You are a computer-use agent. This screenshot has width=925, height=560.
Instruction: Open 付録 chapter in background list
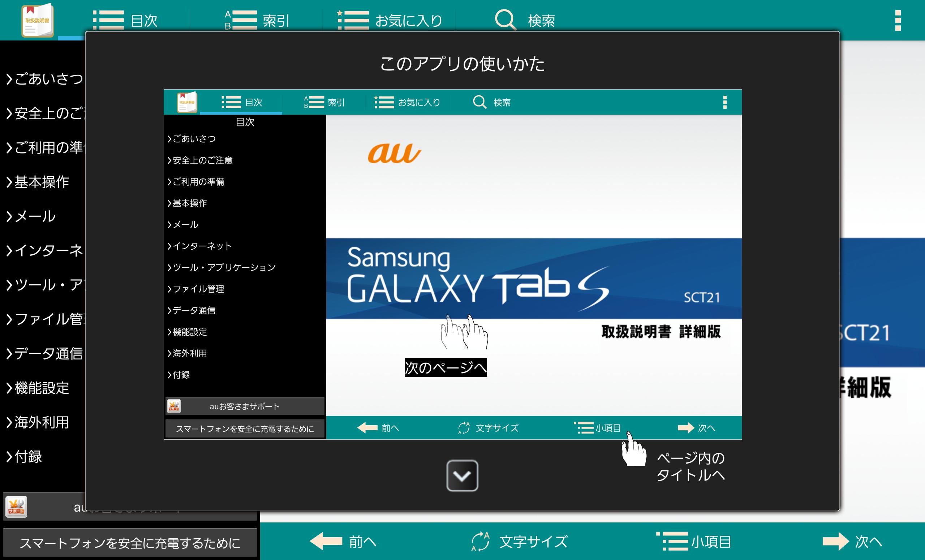click(x=24, y=457)
